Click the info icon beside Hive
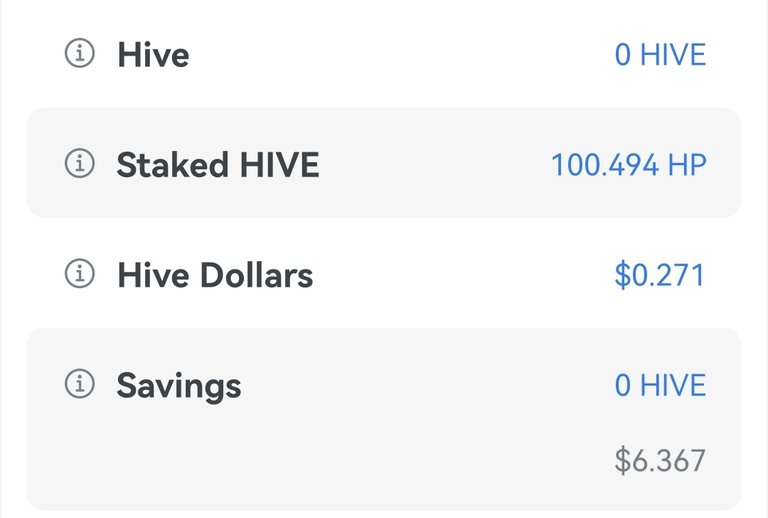768x518 pixels. click(x=79, y=53)
